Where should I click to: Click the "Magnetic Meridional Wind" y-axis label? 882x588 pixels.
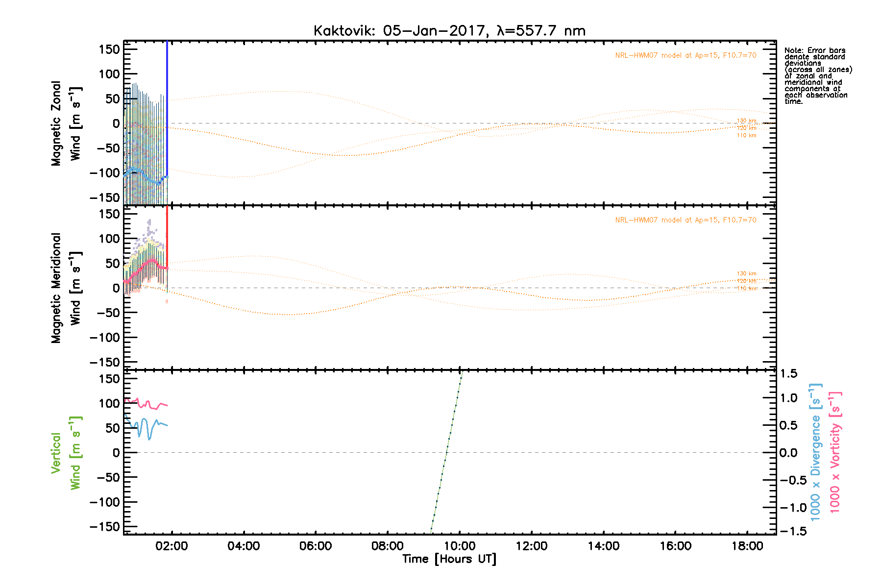[66, 288]
